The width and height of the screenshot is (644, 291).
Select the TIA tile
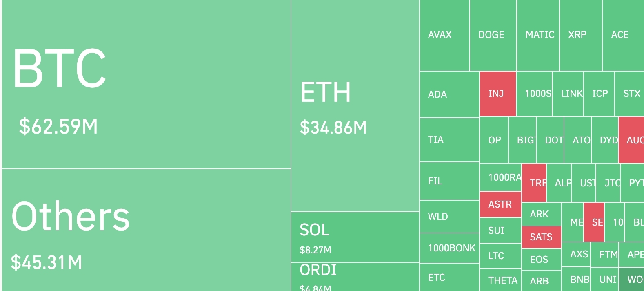pyautogui.click(x=449, y=140)
